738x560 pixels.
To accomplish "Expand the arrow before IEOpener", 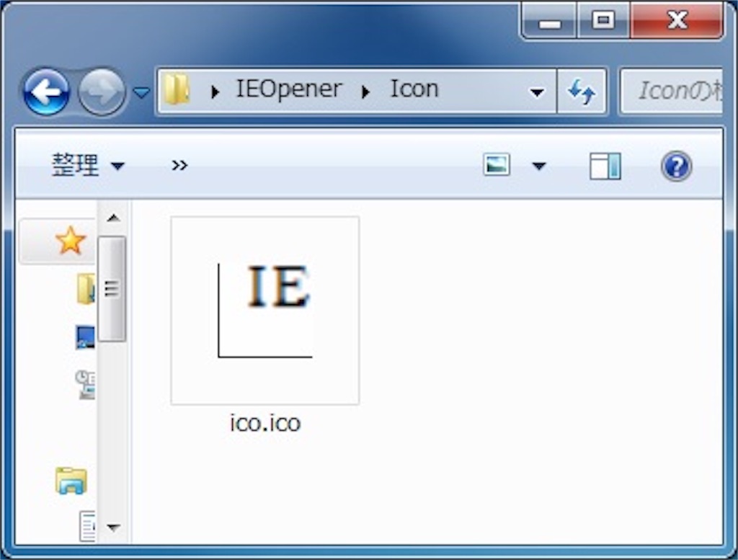I will [215, 92].
